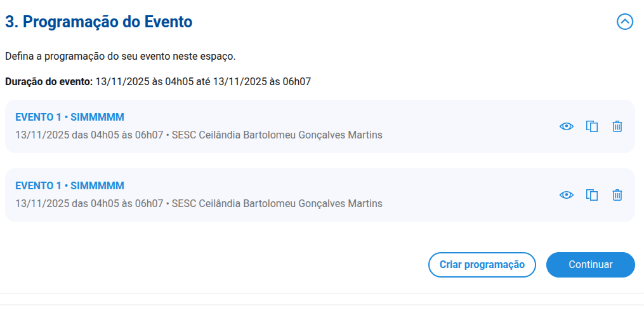Click the first event's date and time text
644x315 pixels.
89,135
